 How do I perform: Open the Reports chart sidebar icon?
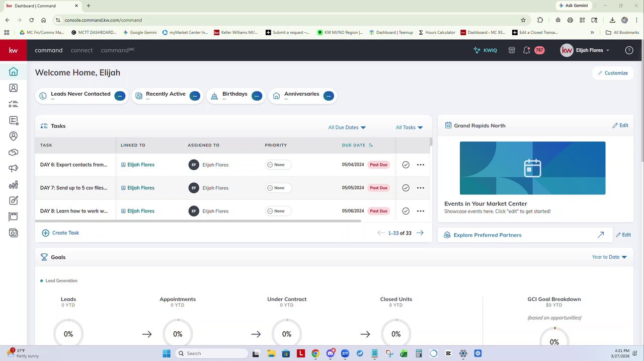[14, 185]
